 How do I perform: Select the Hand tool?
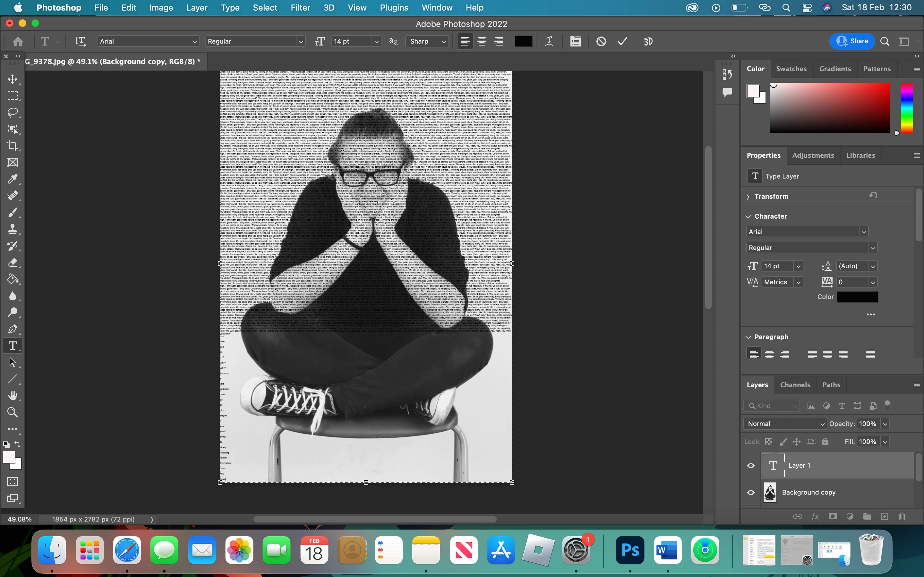[x=13, y=396]
